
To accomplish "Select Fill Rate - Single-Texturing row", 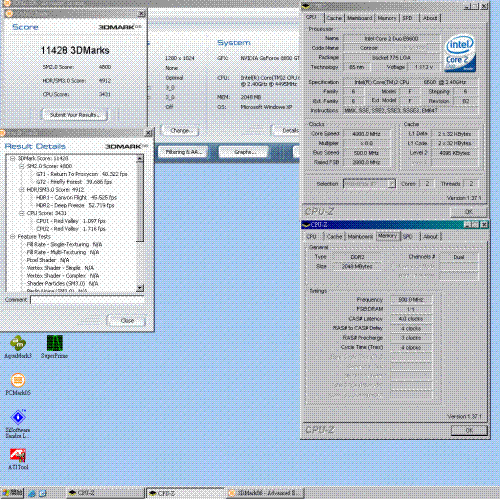I will point(64,244).
